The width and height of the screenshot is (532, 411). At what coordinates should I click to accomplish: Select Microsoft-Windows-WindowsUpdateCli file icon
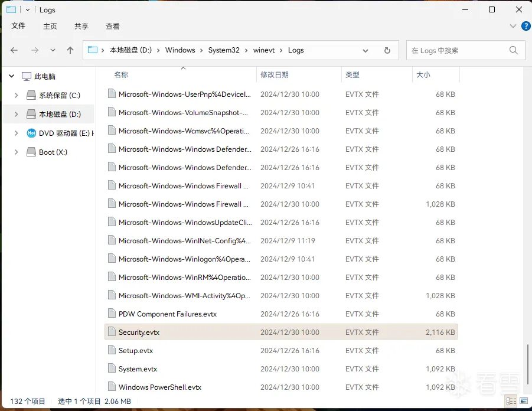click(x=112, y=221)
